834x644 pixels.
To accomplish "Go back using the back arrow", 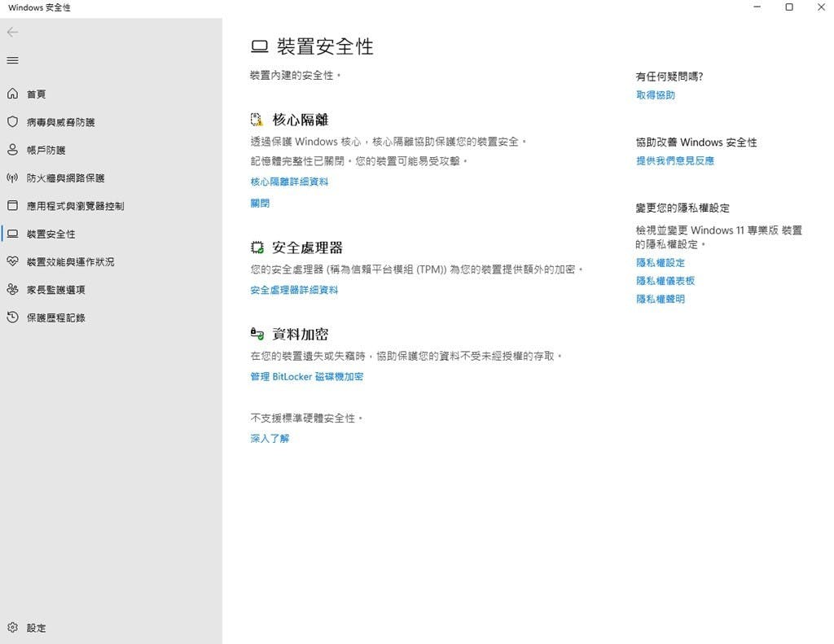I will (x=12, y=33).
